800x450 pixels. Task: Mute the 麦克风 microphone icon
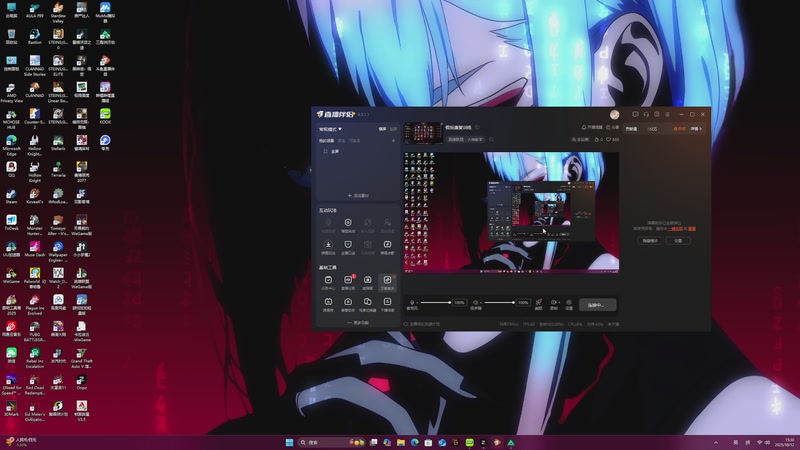tap(412, 303)
